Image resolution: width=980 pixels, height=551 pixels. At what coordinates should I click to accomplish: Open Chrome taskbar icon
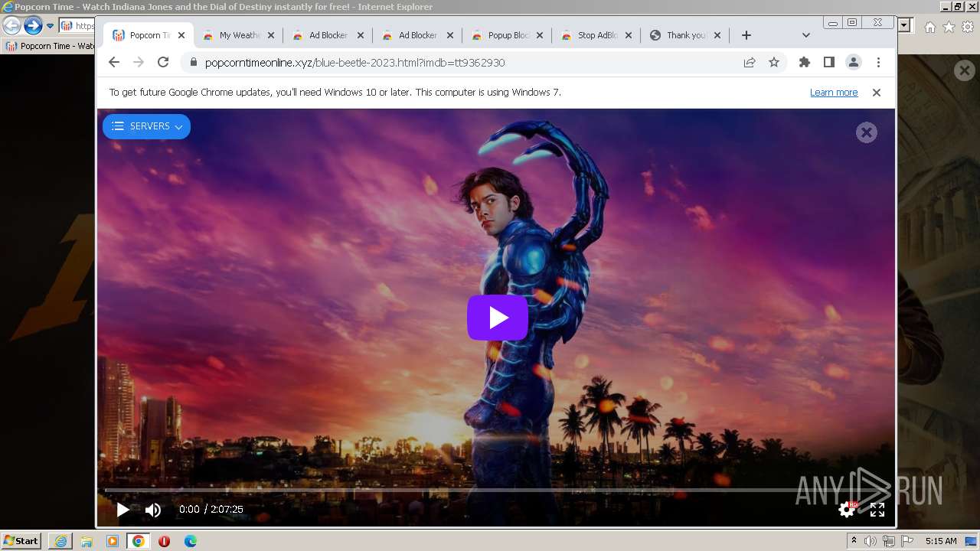click(x=139, y=541)
